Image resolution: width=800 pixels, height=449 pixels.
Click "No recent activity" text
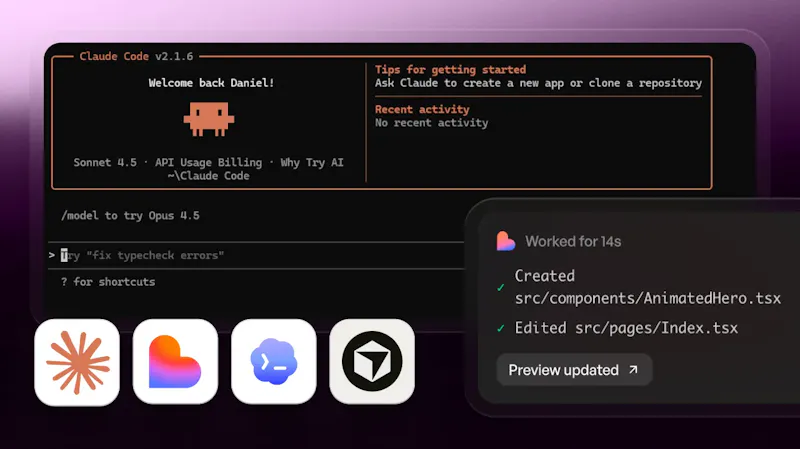click(x=432, y=122)
